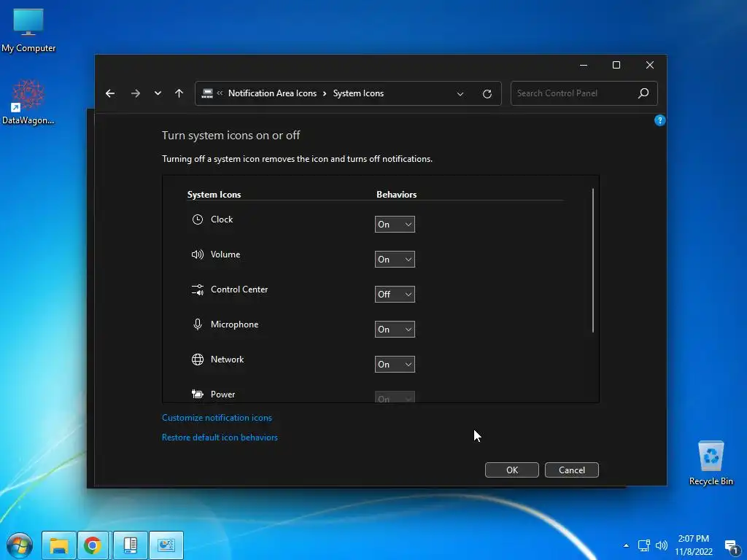Go forward with the right arrow
The image size is (747, 560).
coord(135,93)
